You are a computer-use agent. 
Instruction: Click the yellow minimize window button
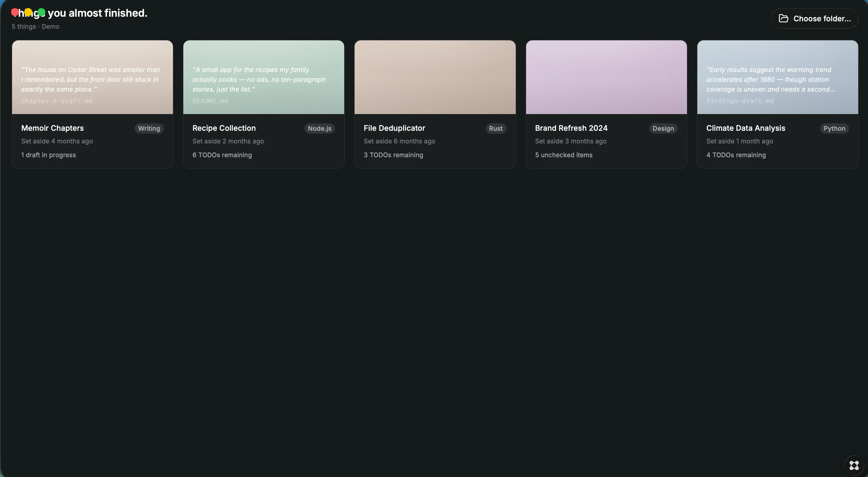[28, 12]
